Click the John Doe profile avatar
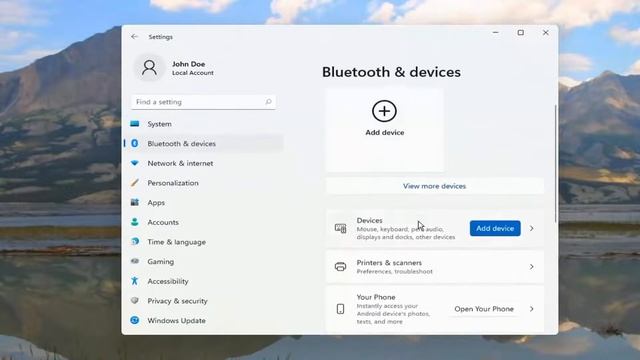Viewport: 640px width, 360px height. tap(149, 68)
